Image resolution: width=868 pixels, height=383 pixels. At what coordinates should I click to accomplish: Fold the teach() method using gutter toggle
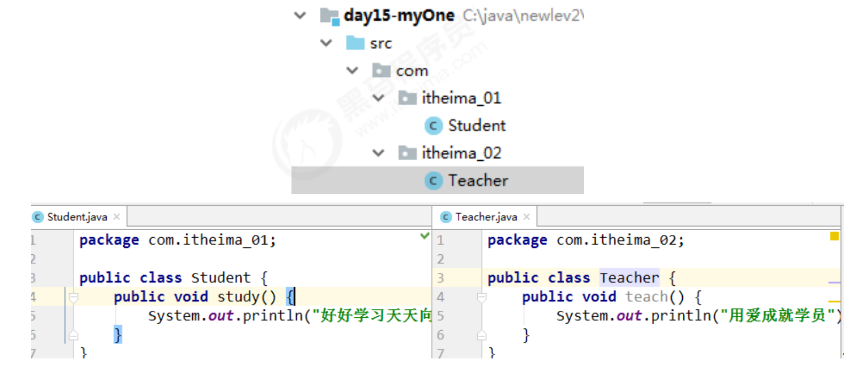[482, 297]
